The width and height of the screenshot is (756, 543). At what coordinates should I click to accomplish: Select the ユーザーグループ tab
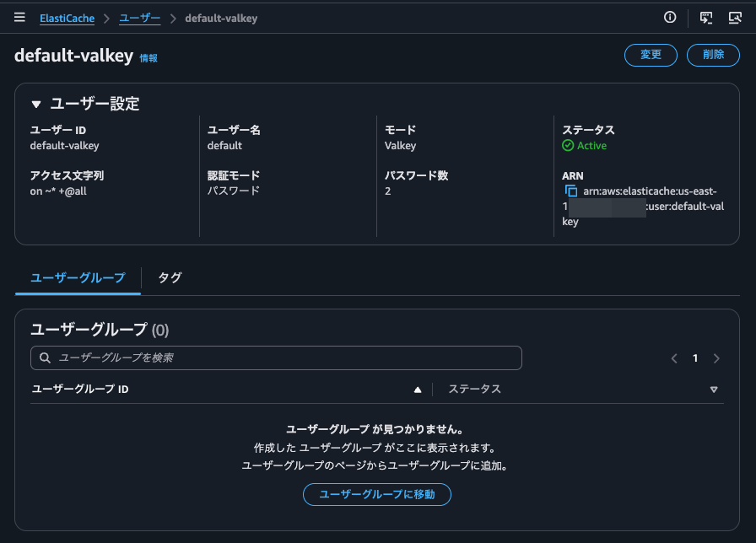[78, 277]
